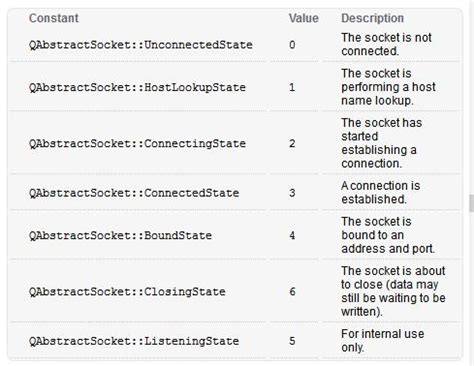Click "A connection is established" description
Screen dimensions: 474x366
point(380,193)
